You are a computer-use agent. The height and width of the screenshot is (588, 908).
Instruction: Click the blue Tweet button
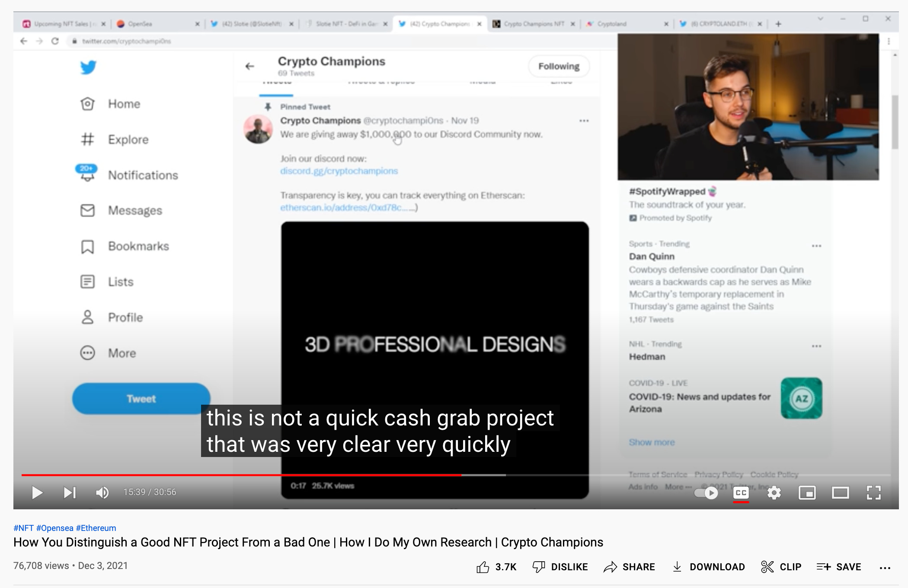(x=141, y=399)
